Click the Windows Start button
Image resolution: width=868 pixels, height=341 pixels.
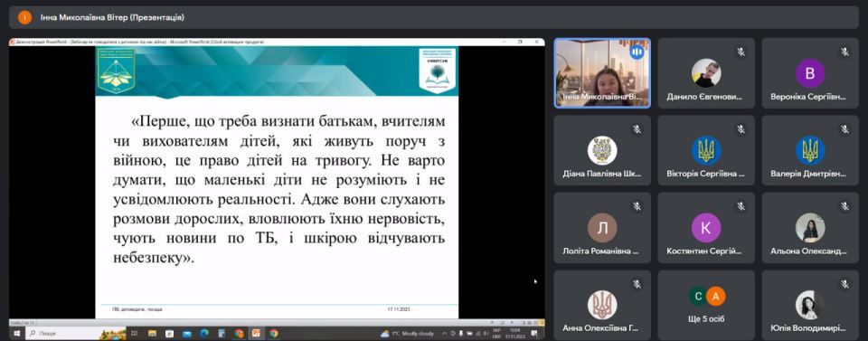point(16,334)
